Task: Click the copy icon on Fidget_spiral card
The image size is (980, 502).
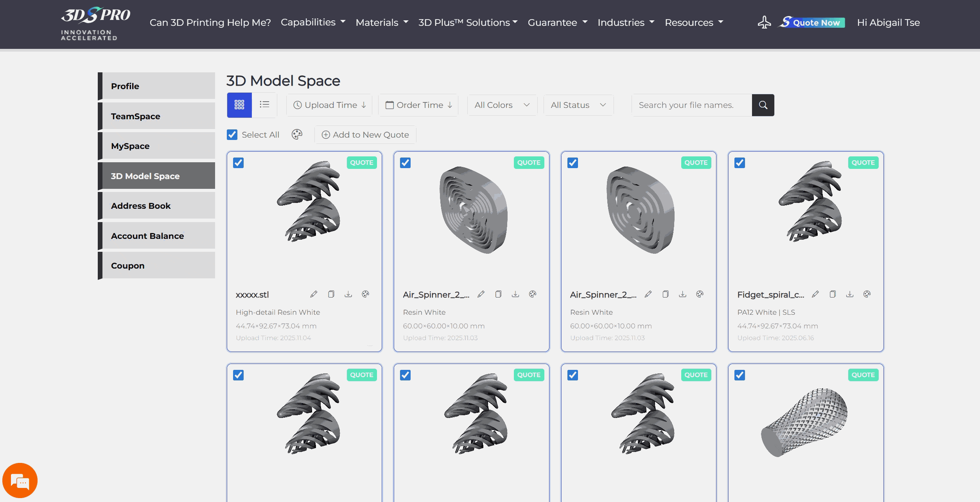Action: [833, 294]
